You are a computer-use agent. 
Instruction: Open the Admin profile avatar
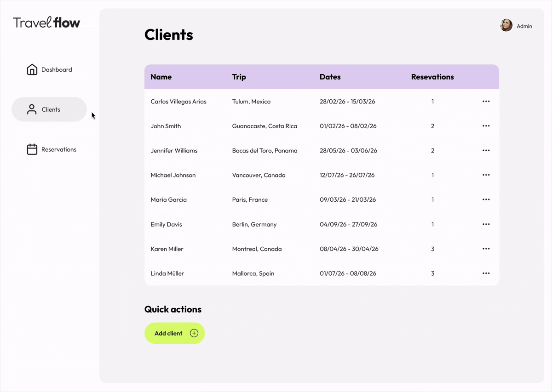[506, 25]
